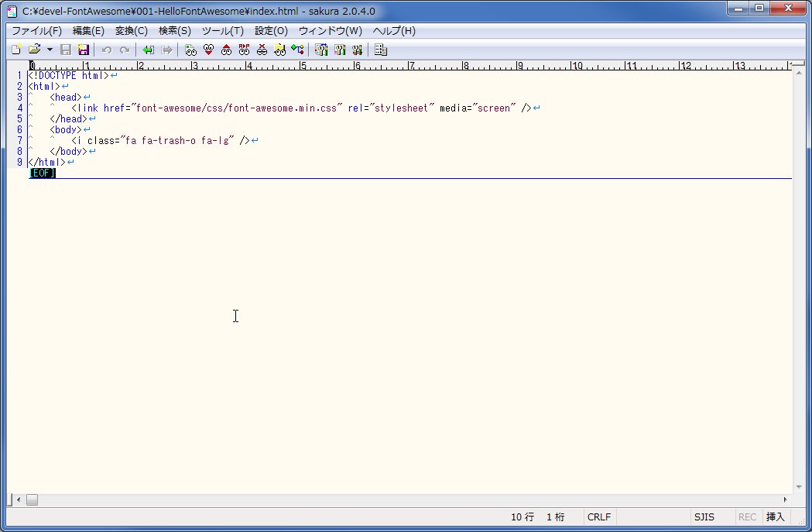Open the ファイル(F) menu
The image size is (812, 532).
(x=36, y=30)
